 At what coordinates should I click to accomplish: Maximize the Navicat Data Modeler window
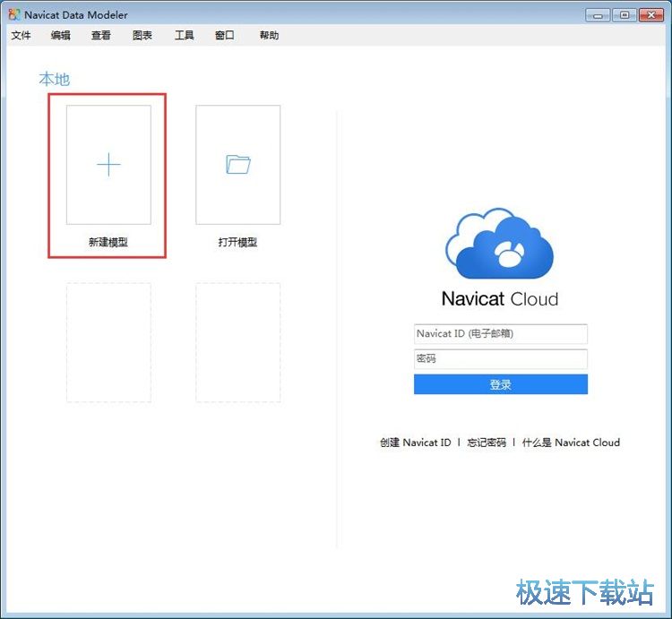click(625, 15)
